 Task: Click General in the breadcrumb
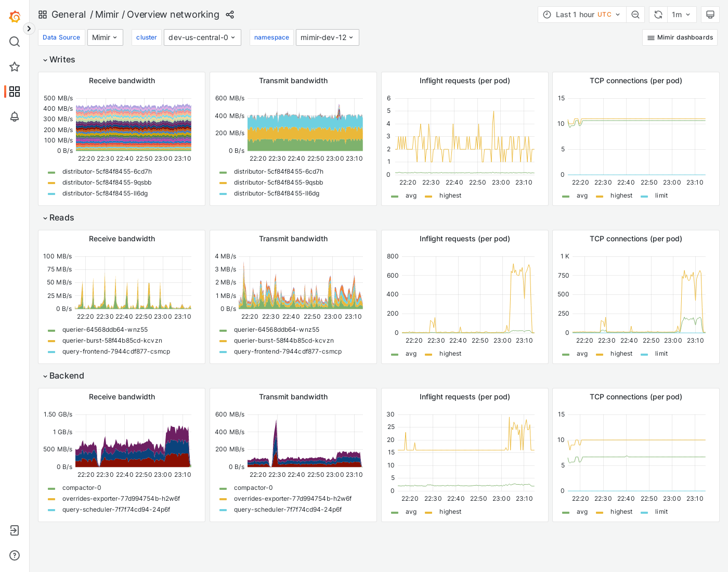pos(69,15)
